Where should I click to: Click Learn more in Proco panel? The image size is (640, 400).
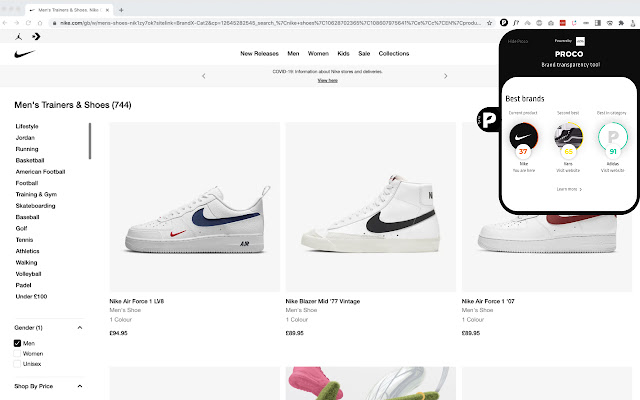[569, 189]
